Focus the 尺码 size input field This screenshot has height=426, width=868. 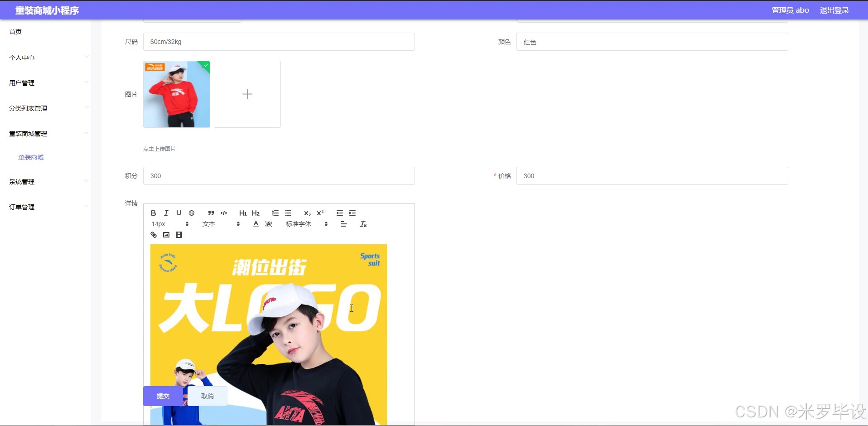[279, 42]
